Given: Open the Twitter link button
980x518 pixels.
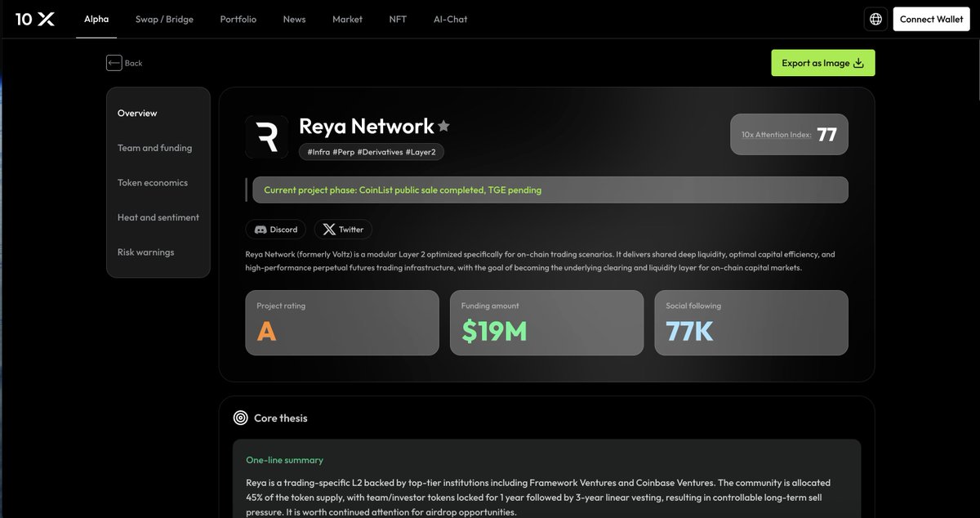Looking at the screenshot, I should [x=343, y=230].
